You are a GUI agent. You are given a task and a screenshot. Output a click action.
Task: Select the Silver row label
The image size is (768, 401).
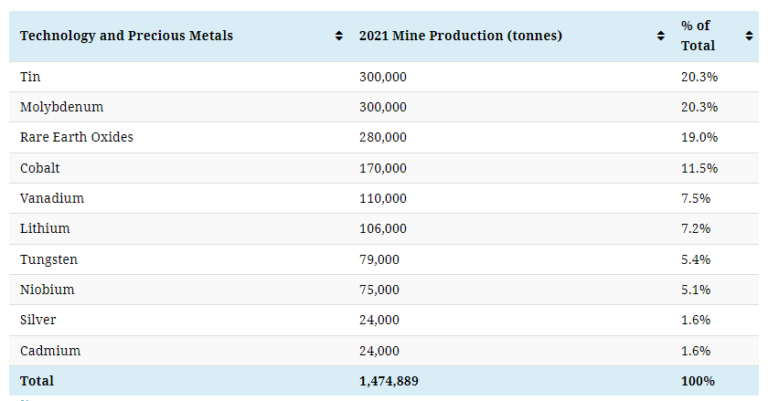[x=38, y=320]
